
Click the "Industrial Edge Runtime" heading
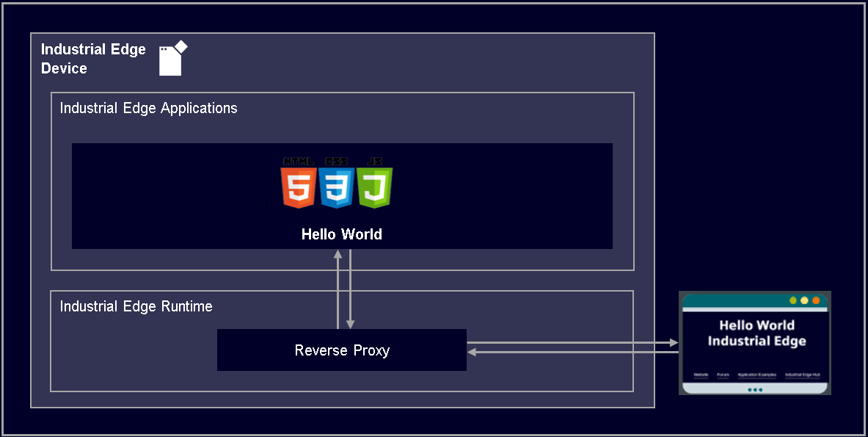pos(136,306)
